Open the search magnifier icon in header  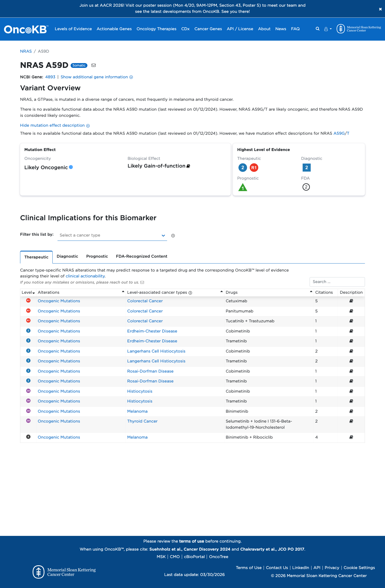[x=318, y=29]
